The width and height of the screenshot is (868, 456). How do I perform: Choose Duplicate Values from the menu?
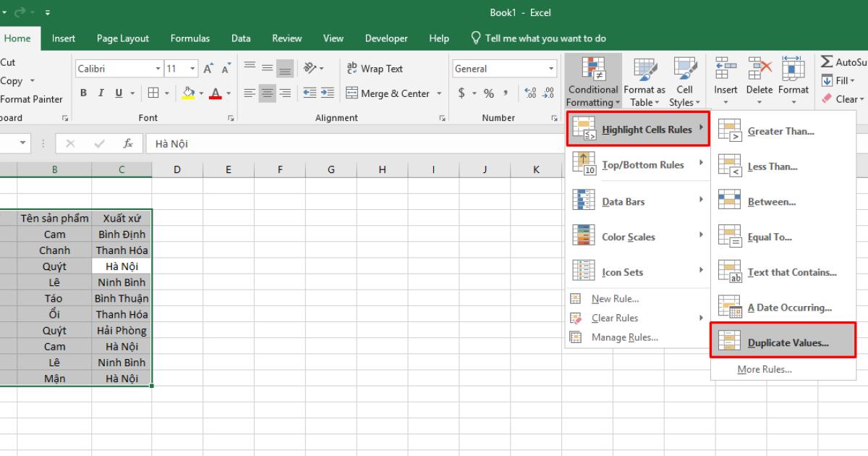pyautogui.click(x=783, y=342)
